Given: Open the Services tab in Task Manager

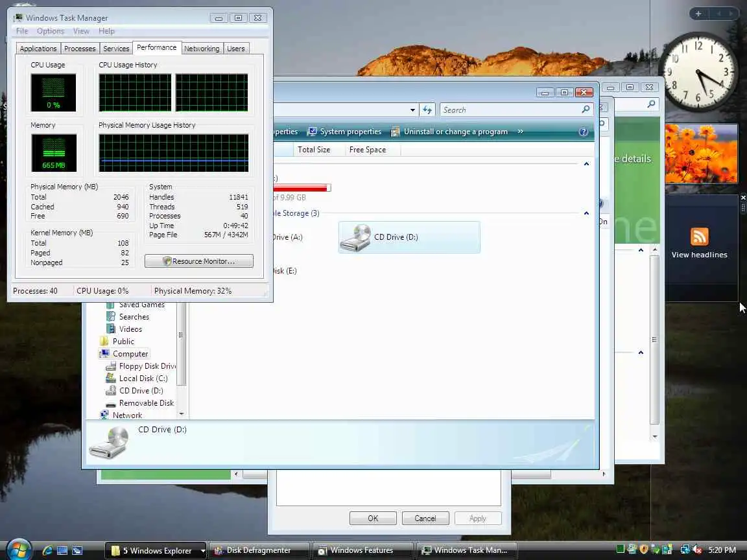Looking at the screenshot, I should [x=116, y=49].
